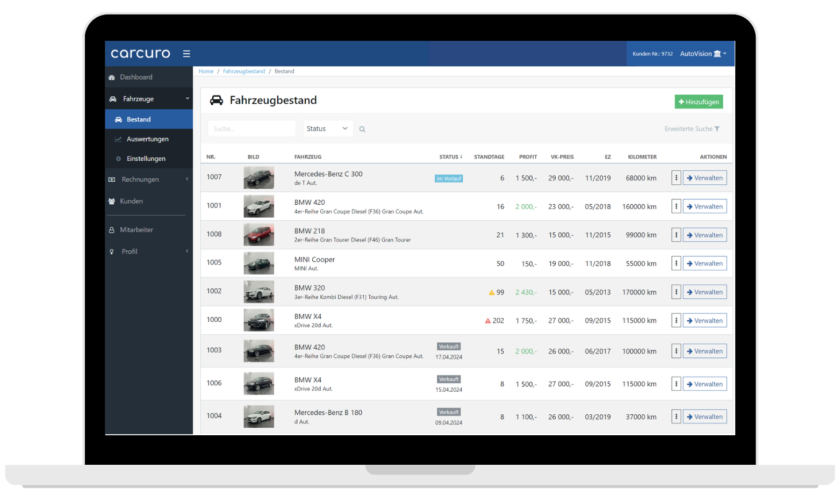Expand the Profil sidebar section

pyautogui.click(x=149, y=251)
